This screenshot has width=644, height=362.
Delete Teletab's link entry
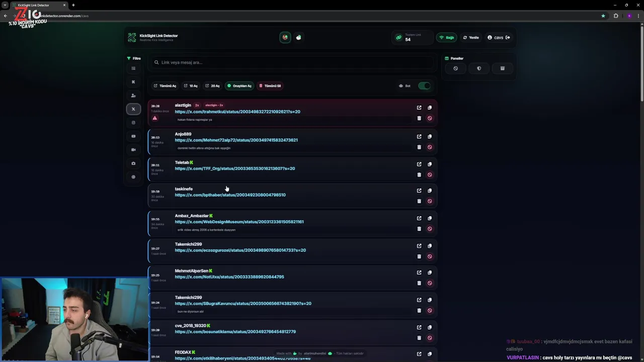click(419, 174)
